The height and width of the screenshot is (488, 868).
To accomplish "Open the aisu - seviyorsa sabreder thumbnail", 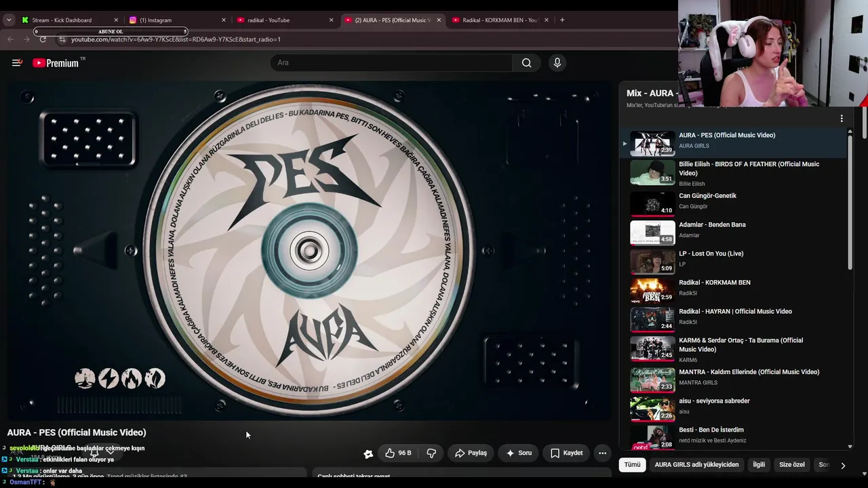I will pos(652,409).
